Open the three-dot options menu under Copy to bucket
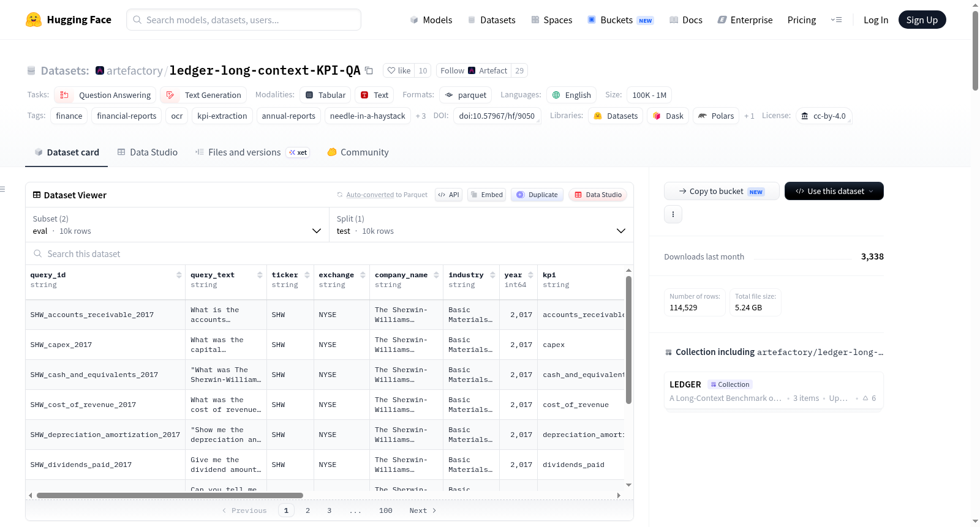The image size is (980, 527). pyautogui.click(x=673, y=214)
